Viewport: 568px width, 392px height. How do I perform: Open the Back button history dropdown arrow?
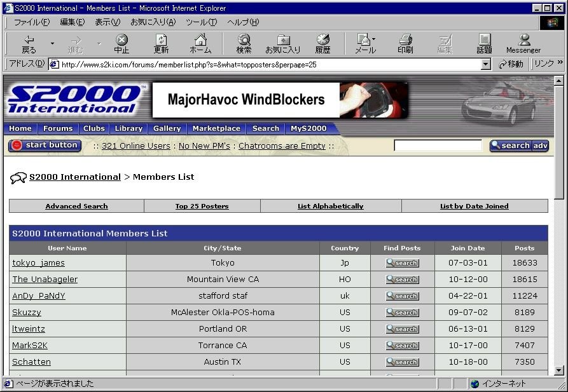52,44
